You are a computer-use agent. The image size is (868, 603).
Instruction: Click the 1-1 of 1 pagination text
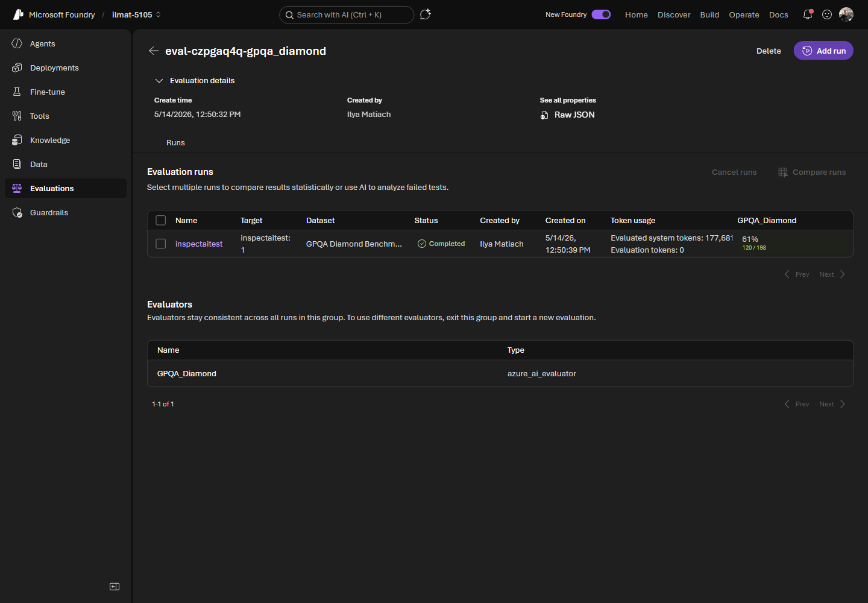[163, 404]
